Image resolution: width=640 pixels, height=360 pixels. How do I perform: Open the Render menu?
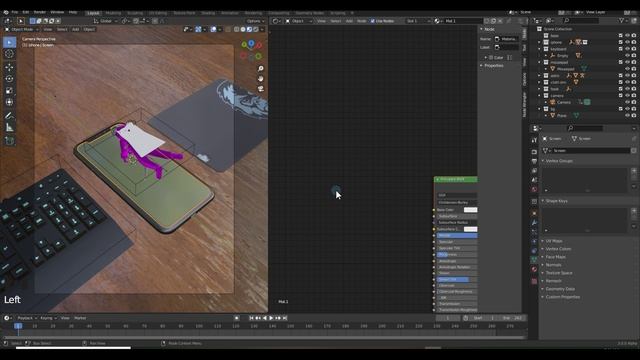(40, 12)
